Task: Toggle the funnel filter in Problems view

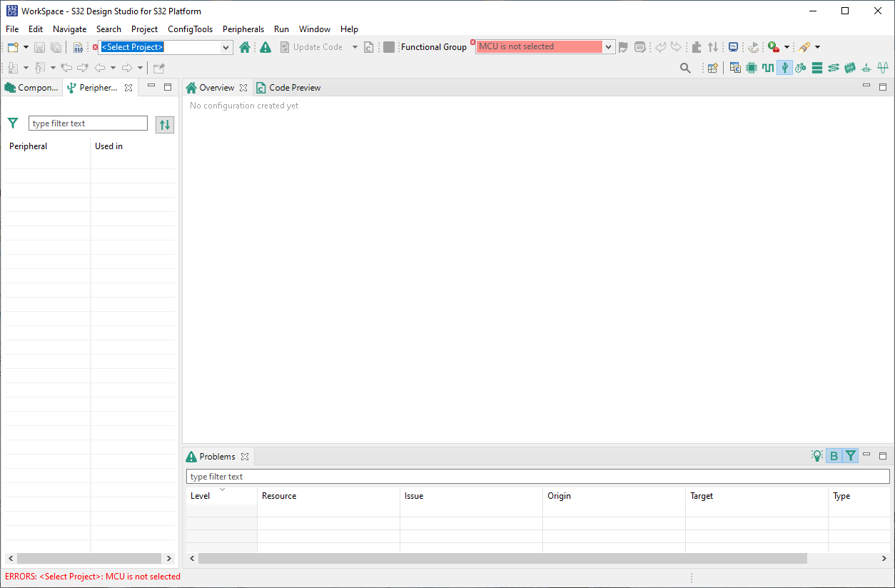Action: (850, 455)
